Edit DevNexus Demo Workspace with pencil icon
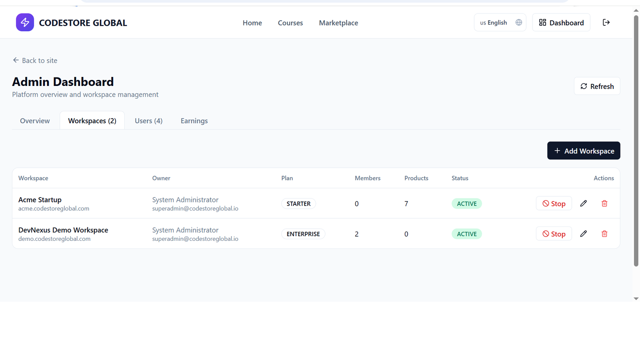This screenshot has width=640, height=364. pyautogui.click(x=583, y=234)
